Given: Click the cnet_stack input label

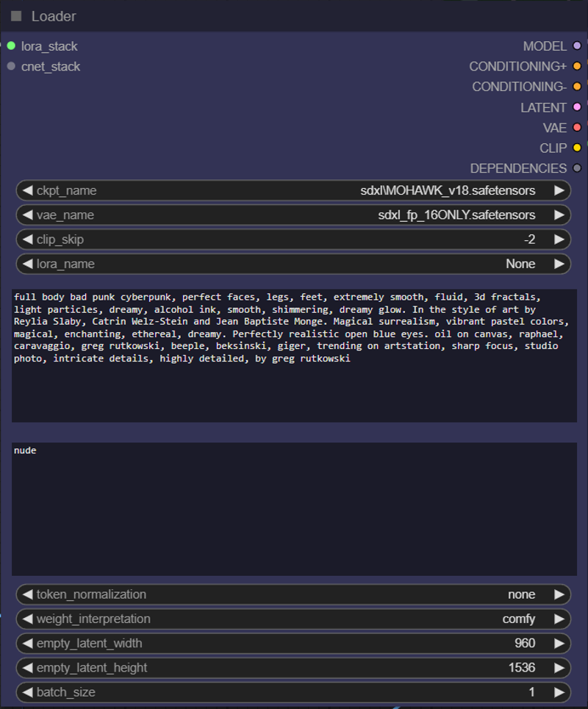Looking at the screenshot, I should point(51,66).
